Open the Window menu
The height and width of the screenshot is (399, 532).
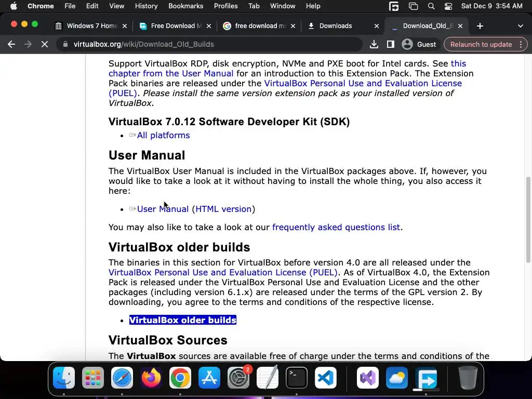point(282,6)
